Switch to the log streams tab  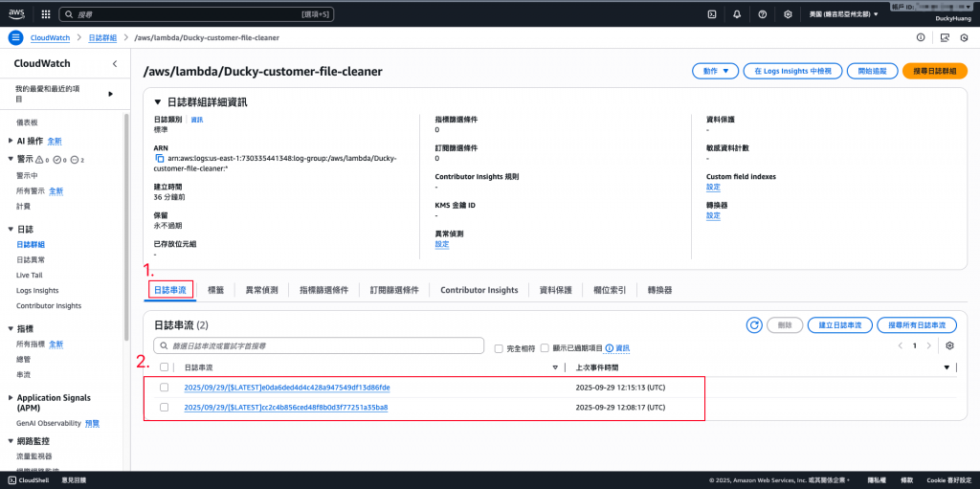point(170,290)
